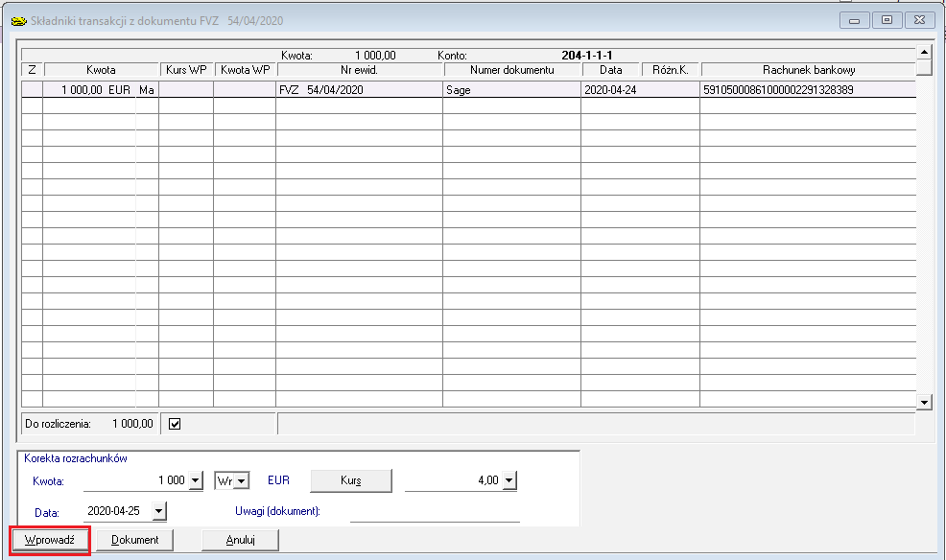The width and height of the screenshot is (946, 560).
Task: Click the Z column header
Action: coord(32,70)
